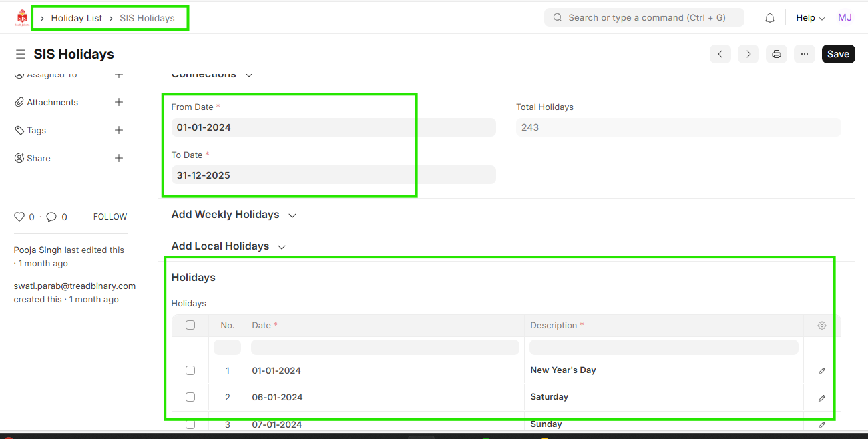Open holidays table settings gear icon

(821, 326)
